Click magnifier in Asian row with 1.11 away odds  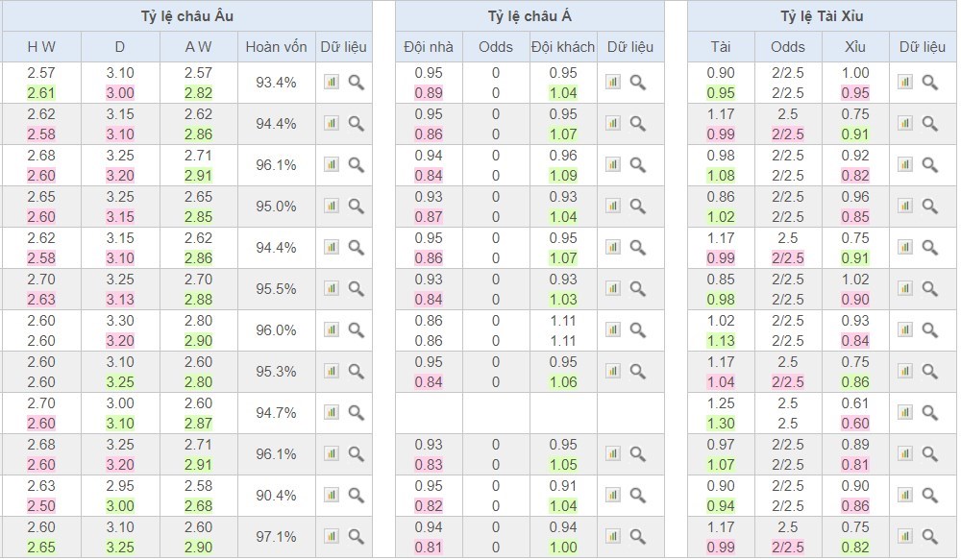click(x=638, y=330)
